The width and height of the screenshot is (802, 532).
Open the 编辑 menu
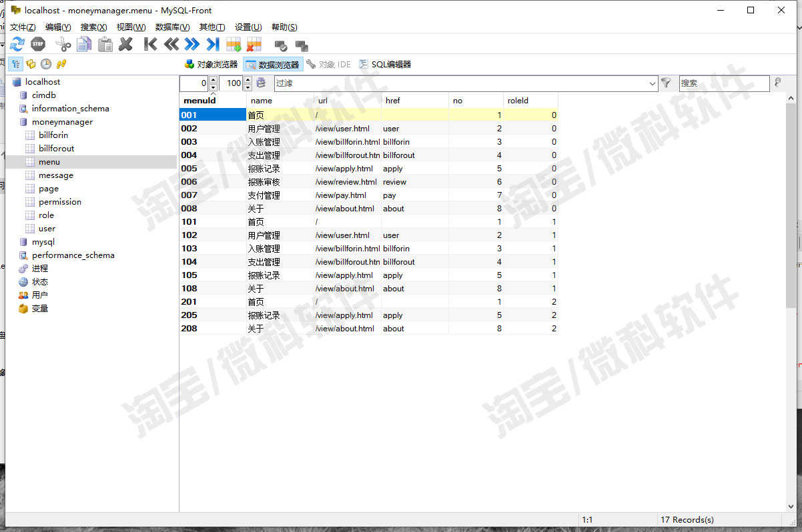58,27
